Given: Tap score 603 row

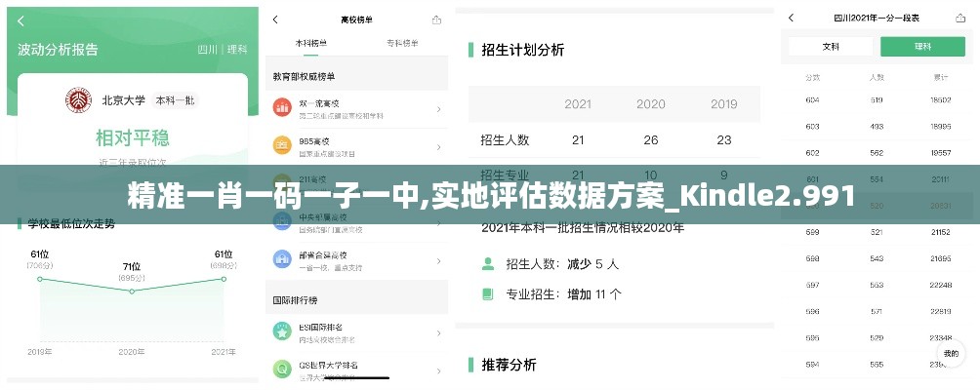Looking at the screenshot, I should pyautogui.click(x=877, y=126).
